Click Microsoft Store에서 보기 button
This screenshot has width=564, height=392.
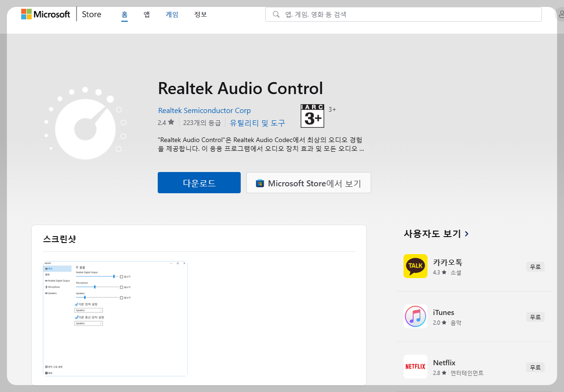coord(309,183)
